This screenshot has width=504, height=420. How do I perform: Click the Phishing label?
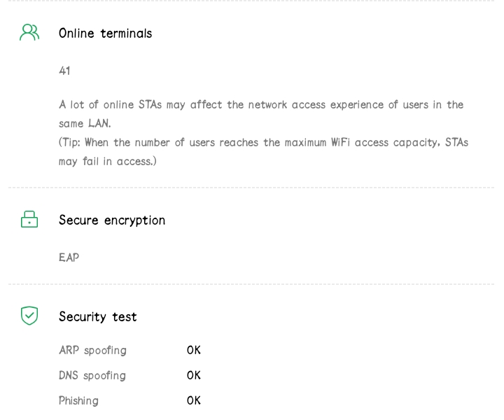78,400
